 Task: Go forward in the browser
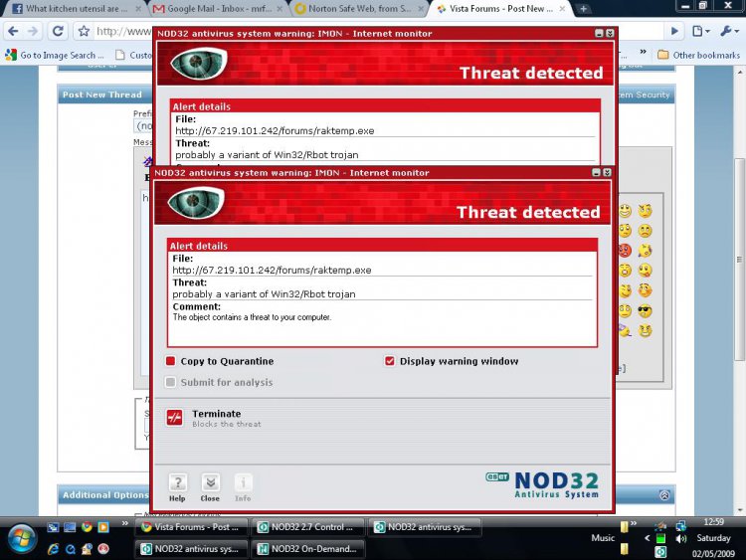(33, 32)
